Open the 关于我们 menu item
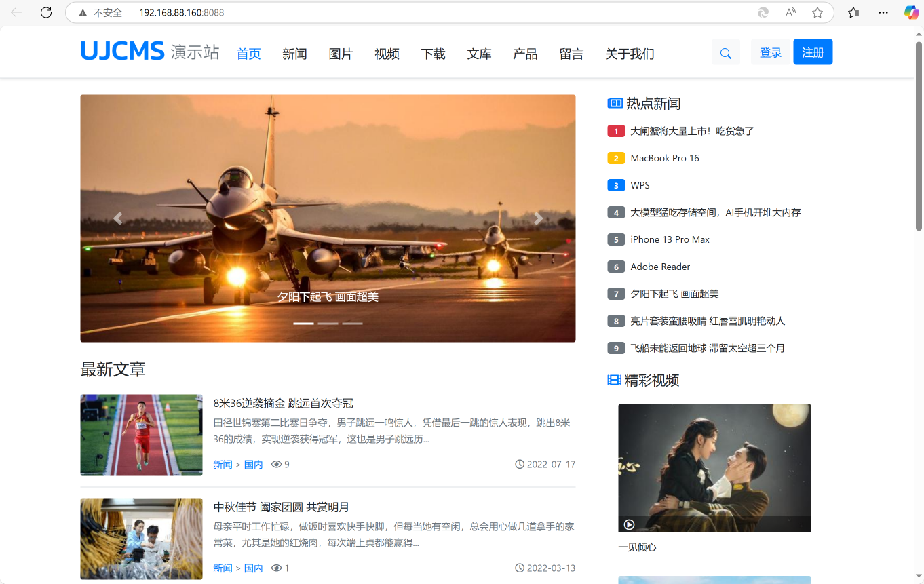Image resolution: width=924 pixels, height=584 pixels. pyautogui.click(x=630, y=54)
